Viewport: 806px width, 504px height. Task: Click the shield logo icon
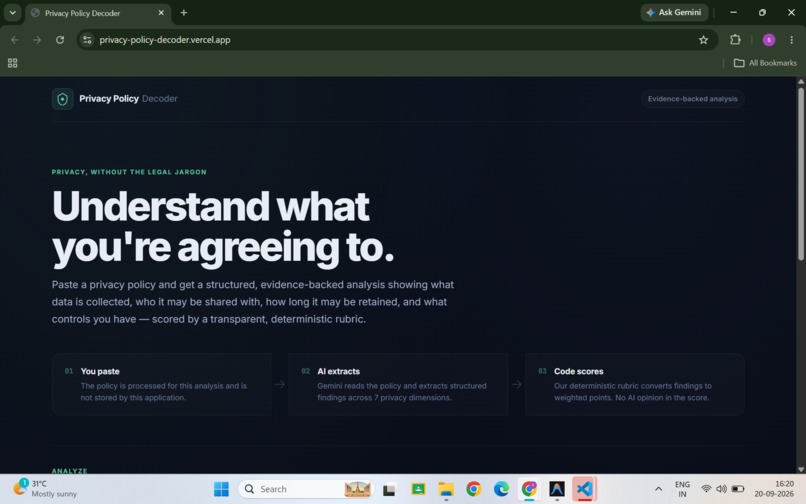click(x=63, y=99)
